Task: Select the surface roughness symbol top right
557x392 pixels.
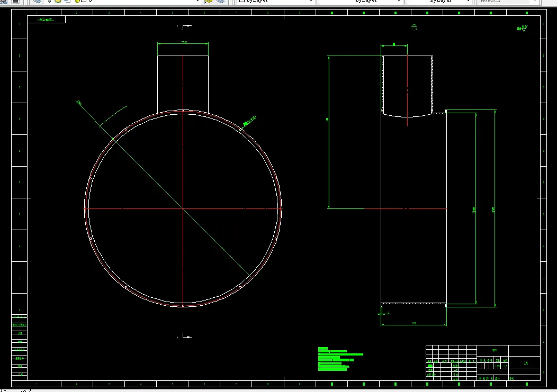Action: [523, 28]
